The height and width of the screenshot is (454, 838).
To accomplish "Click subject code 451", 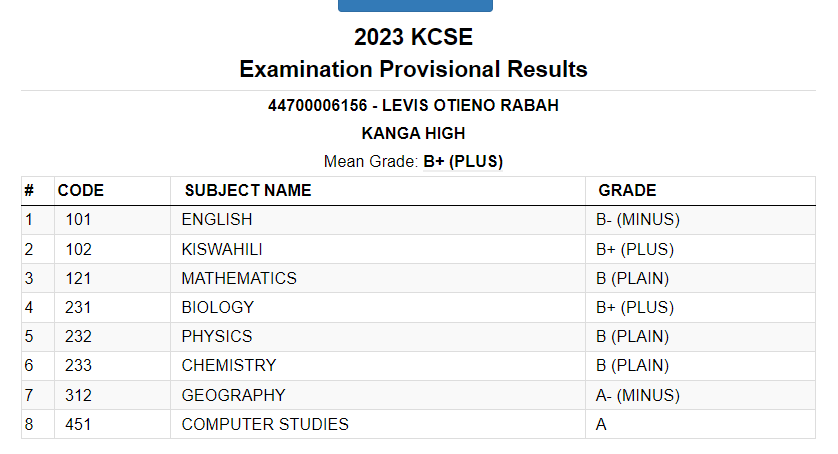I will tap(78, 424).
